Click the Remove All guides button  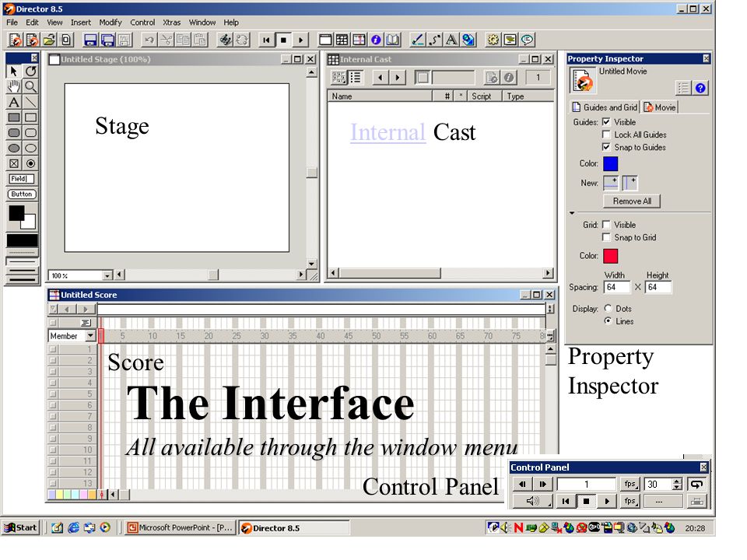pyautogui.click(x=632, y=201)
